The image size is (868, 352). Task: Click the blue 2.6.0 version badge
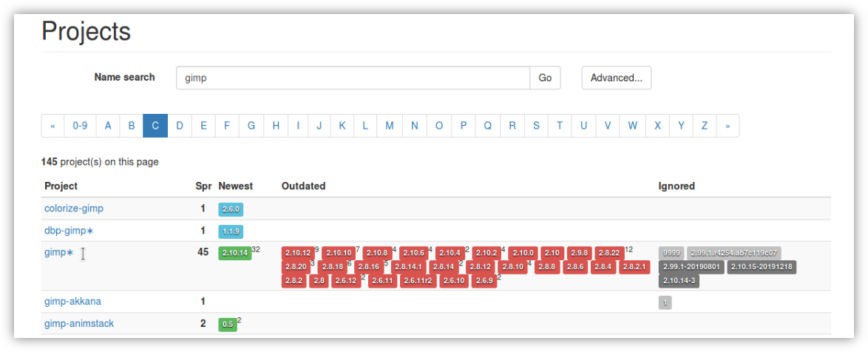point(231,209)
